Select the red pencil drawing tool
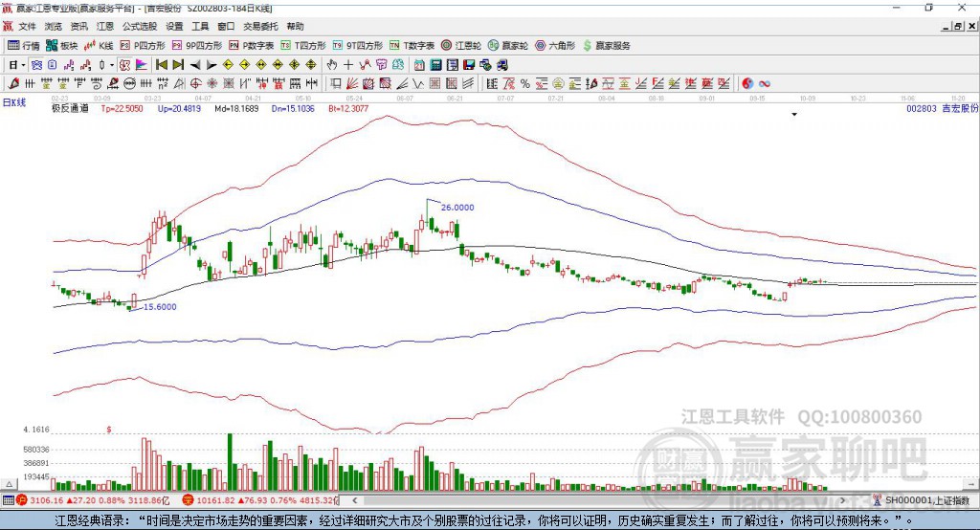Image resolution: width=980 pixels, height=530 pixels. [13, 84]
